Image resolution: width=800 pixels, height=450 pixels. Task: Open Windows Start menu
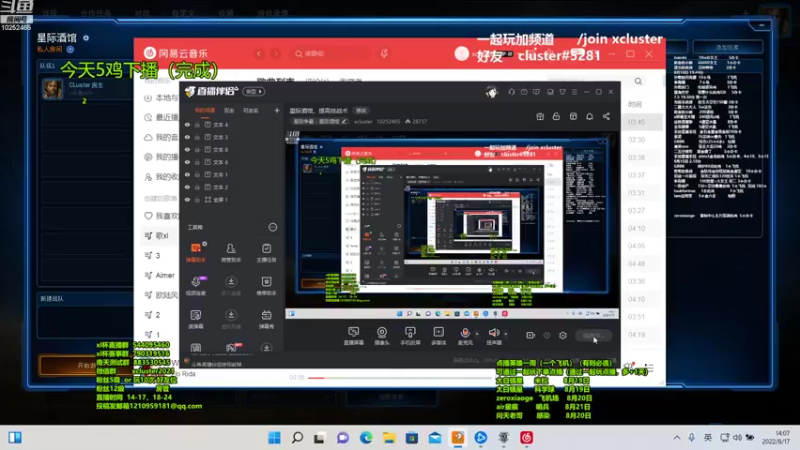pos(274,438)
